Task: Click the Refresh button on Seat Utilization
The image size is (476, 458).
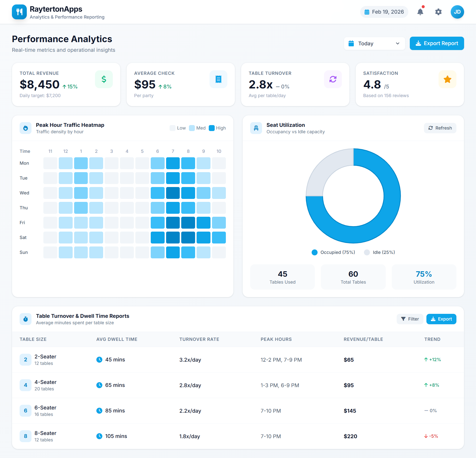Action: [x=440, y=128]
